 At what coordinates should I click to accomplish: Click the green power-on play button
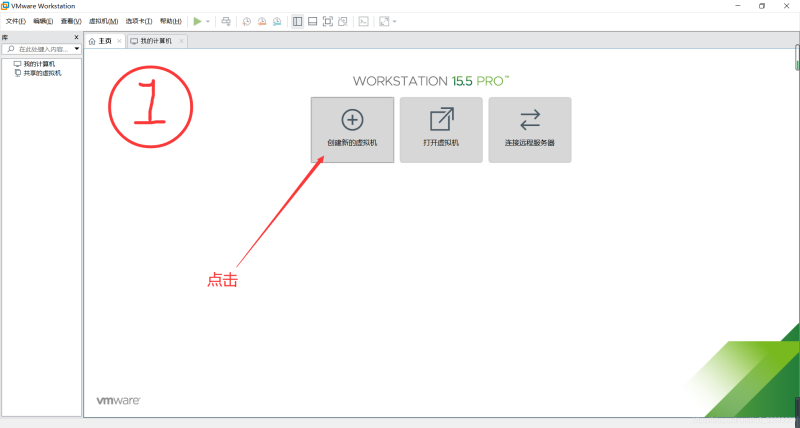[x=197, y=21]
